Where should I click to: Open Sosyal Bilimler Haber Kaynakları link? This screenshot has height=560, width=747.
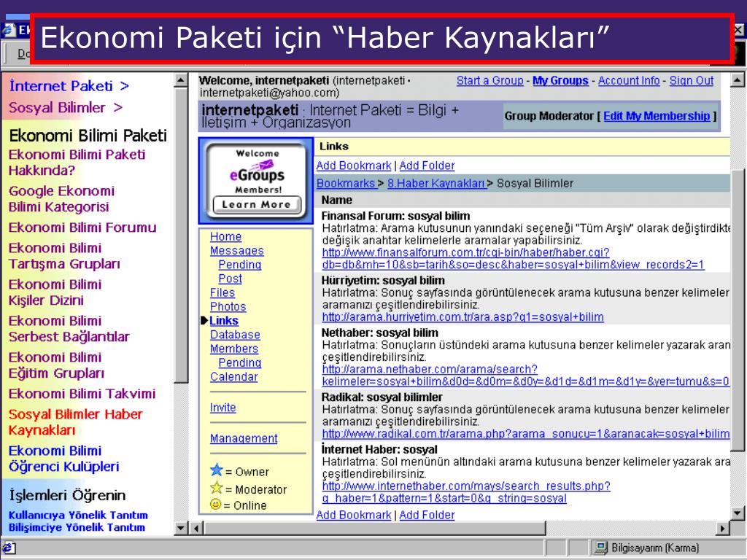click(75, 422)
